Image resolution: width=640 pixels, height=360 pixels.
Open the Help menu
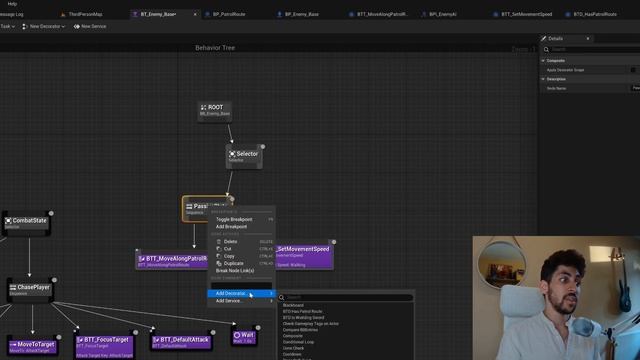pyautogui.click(x=12, y=4)
